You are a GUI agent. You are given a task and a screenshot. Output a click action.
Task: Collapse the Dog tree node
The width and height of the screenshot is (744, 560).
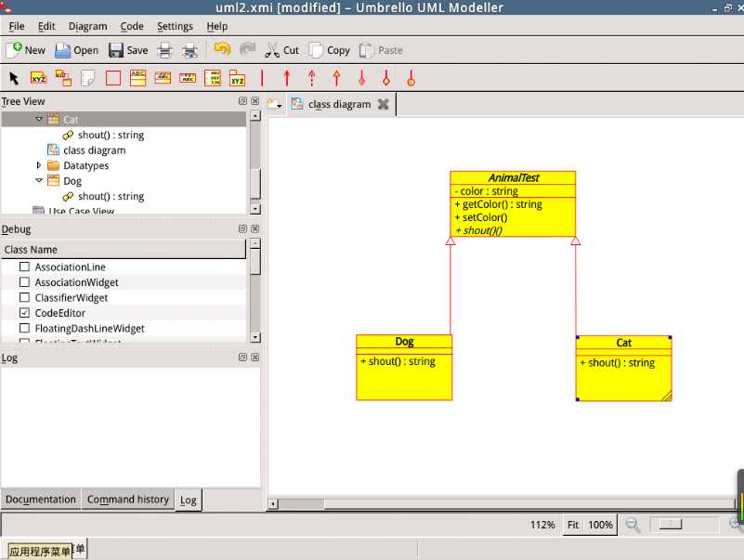pyautogui.click(x=39, y=180)
